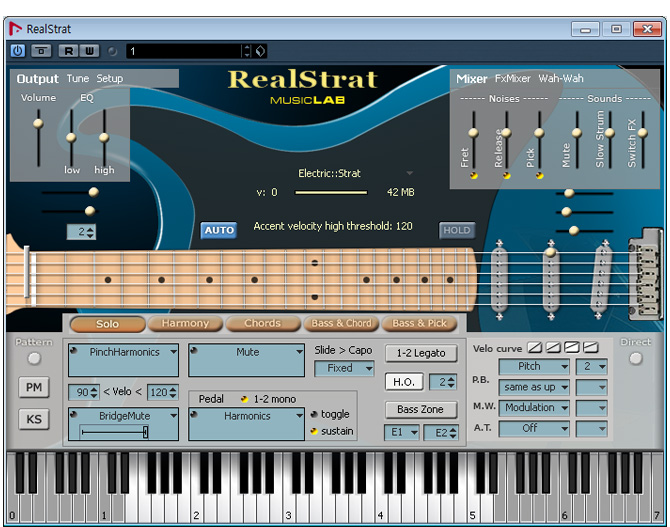The width and height of the screenshot is (670, 527).
Task: Click the velocity low stepper showing 90
Action: tap(84, 392)
